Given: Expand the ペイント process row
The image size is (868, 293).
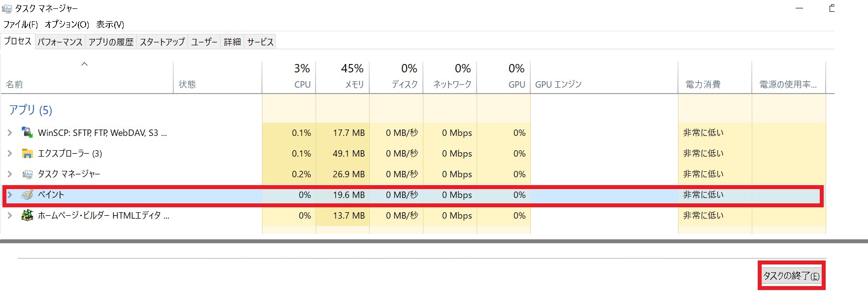Looking at the screenshot, I should click(x=9, y=195).
